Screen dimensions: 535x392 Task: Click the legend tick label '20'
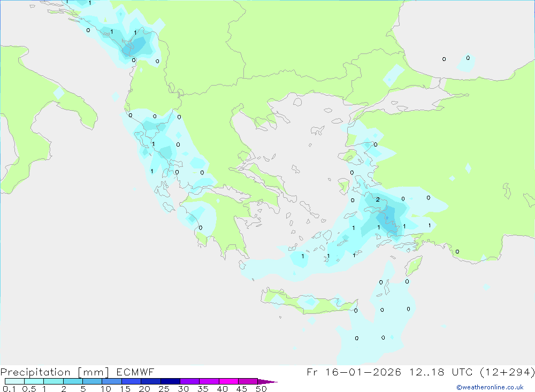[144, 389]
